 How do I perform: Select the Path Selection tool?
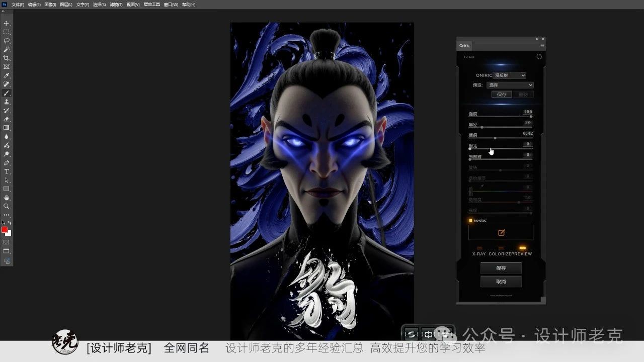7,180
